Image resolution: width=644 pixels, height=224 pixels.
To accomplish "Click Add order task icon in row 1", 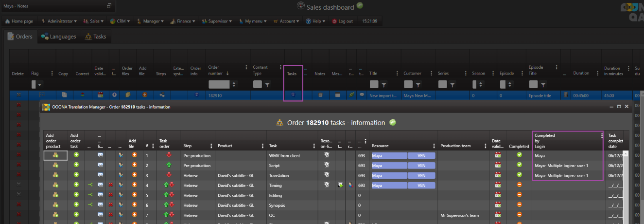I will click(76, 155).
